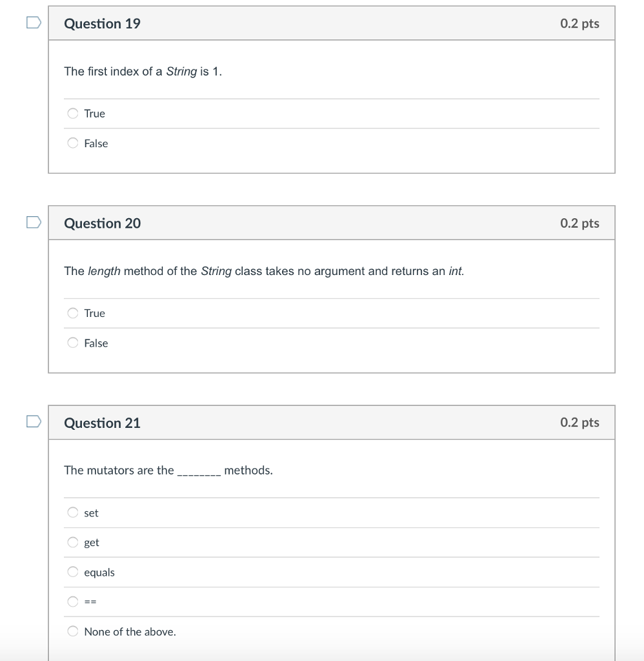
Task: Select True for Question 19
Action: click(74, 114)
